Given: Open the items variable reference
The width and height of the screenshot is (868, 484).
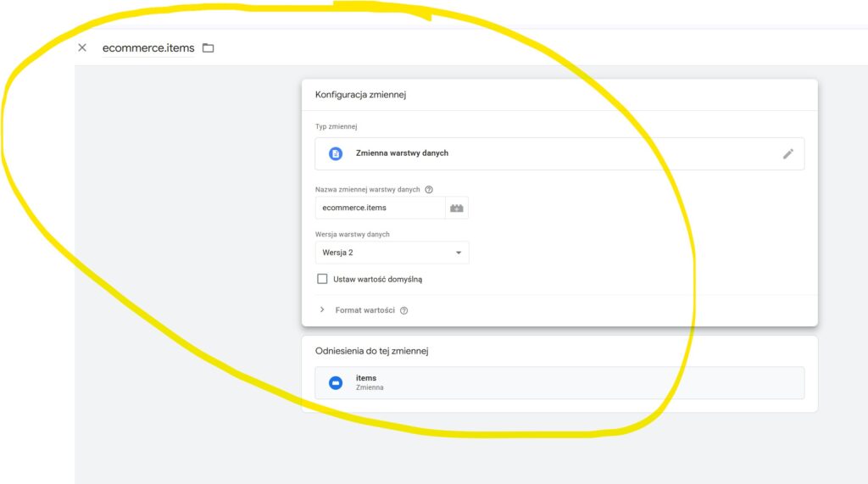Looking at the screenshot, I should pos(559,382).
